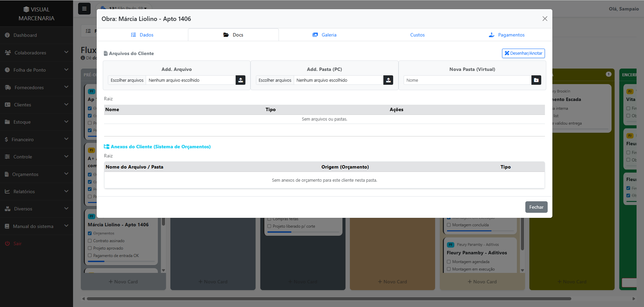
Task: Expand the Controle sidebar menu
Action: point(66,156)
